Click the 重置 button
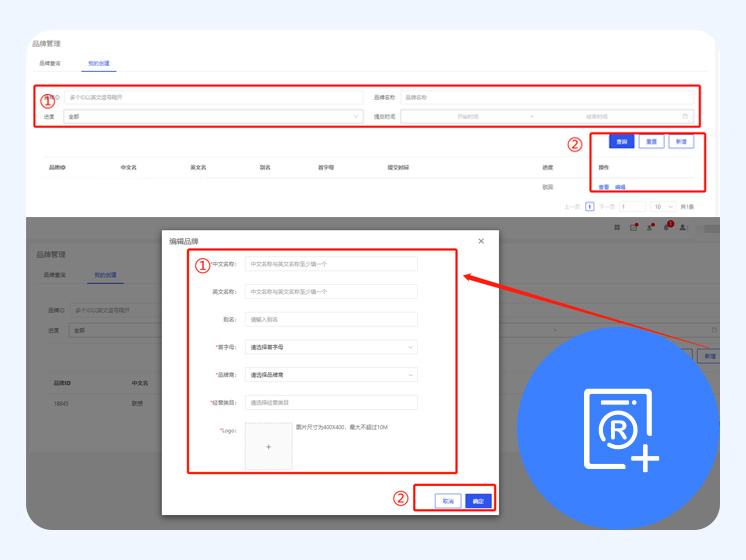 [x=651, y=142]
